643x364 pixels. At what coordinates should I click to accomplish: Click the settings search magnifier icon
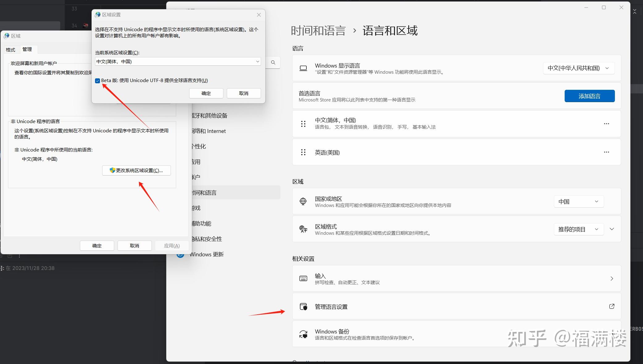[x=273, y=63]
